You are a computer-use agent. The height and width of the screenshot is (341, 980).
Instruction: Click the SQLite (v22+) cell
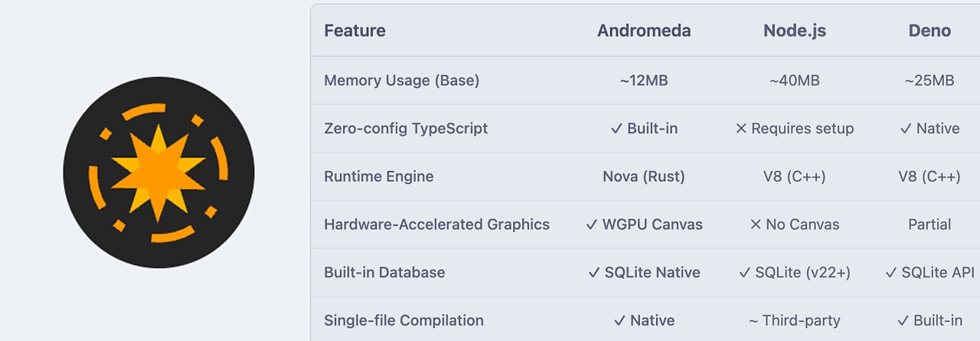[795, 272]
